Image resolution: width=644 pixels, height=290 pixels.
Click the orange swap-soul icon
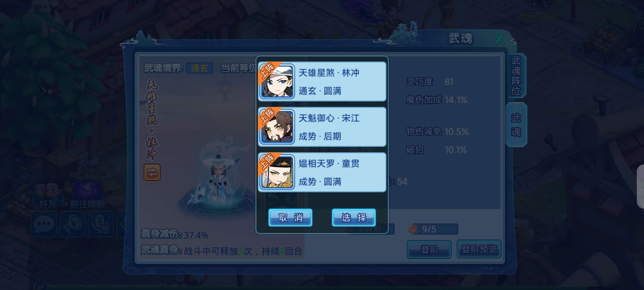[152, 172]
